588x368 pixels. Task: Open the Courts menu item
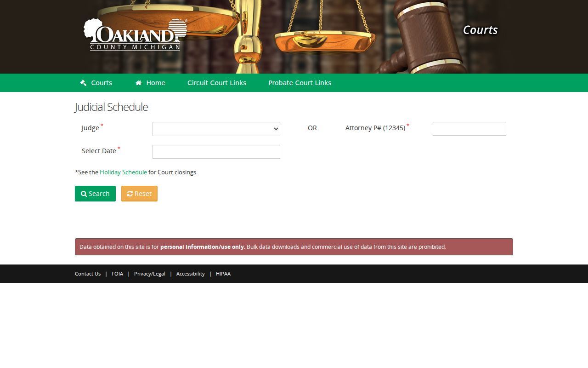pyautogui.click(x=96, y=83)
